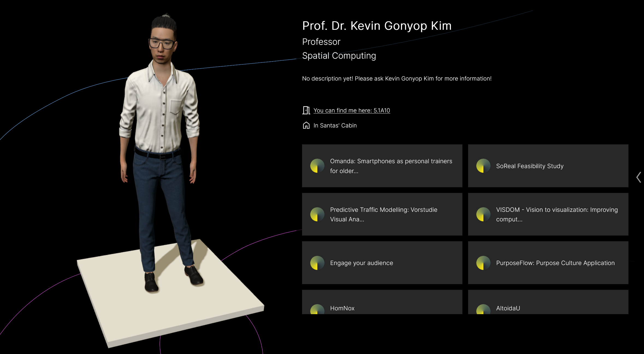This screenshot has width=644, height=354.
Task: Open the AltoidaU project card
Action: [548, 302]
